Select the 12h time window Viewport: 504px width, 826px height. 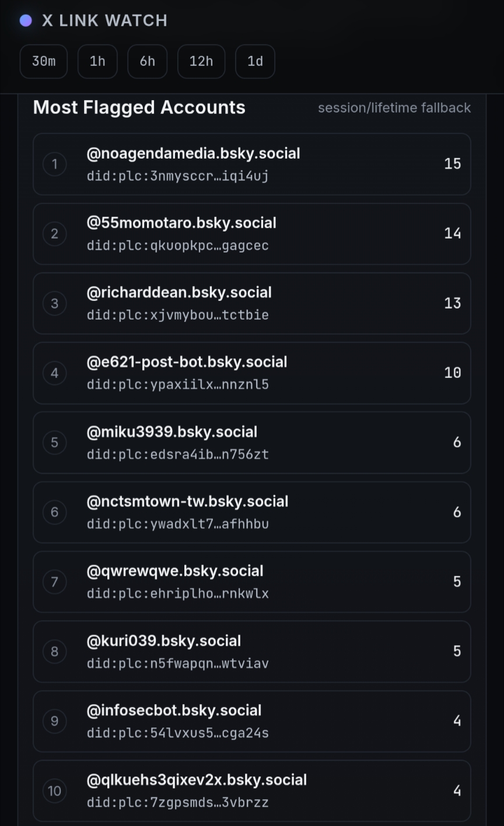point(201,61)
